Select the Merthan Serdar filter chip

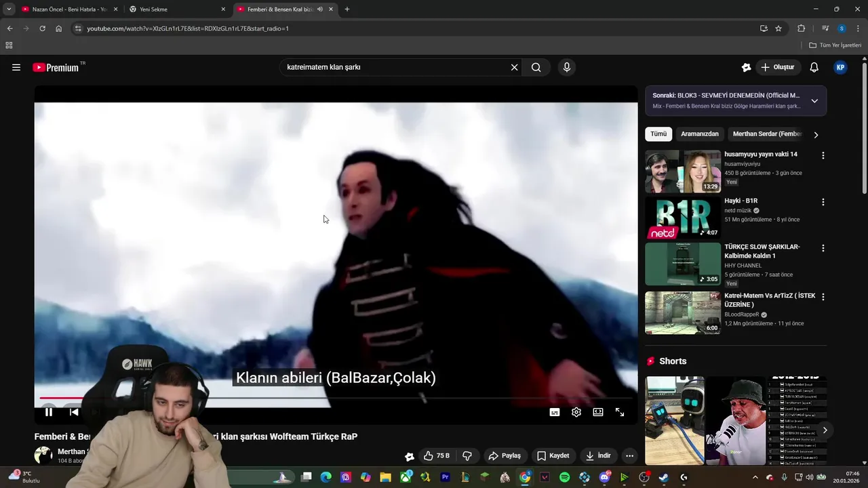tap(767, 134)
